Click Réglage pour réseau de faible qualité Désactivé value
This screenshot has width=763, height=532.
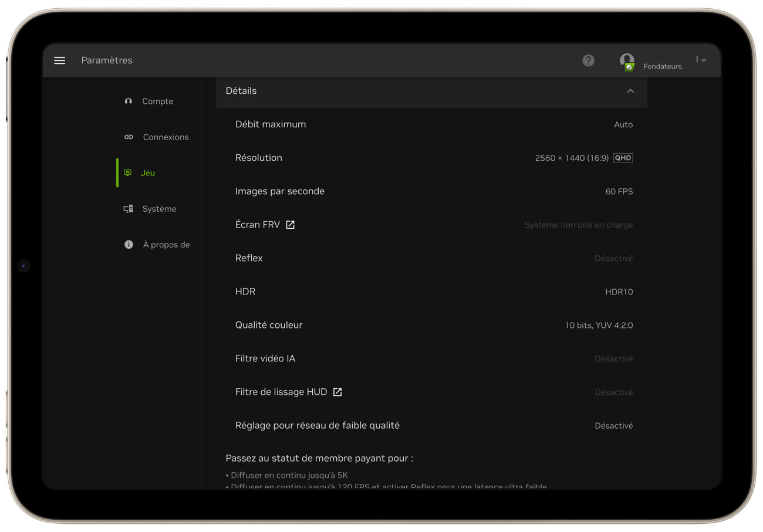[x=613, y=426]
